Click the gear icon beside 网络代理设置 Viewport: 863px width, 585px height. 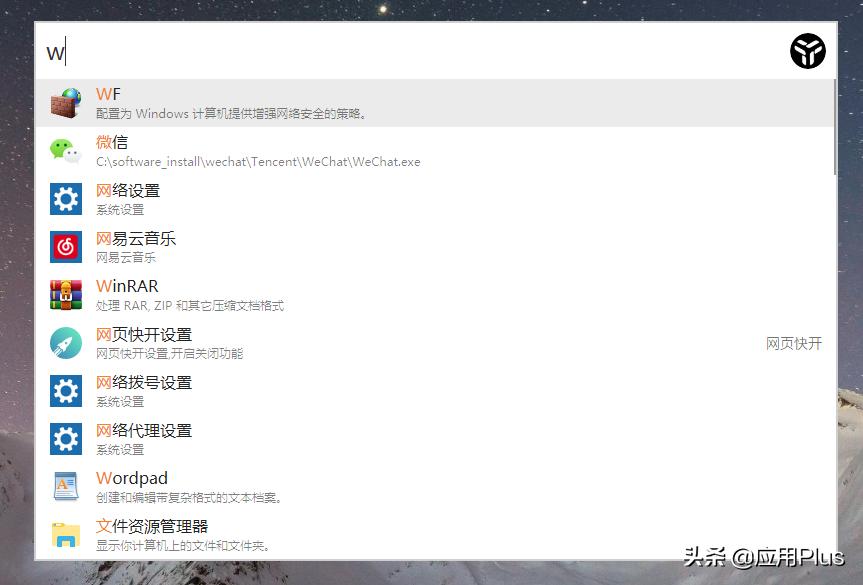(x=65, y=438)
